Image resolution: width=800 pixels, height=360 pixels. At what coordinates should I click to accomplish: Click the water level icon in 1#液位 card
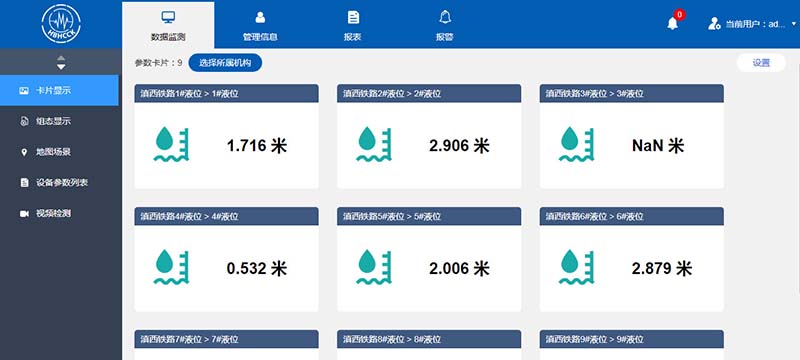tap(171, 145)
